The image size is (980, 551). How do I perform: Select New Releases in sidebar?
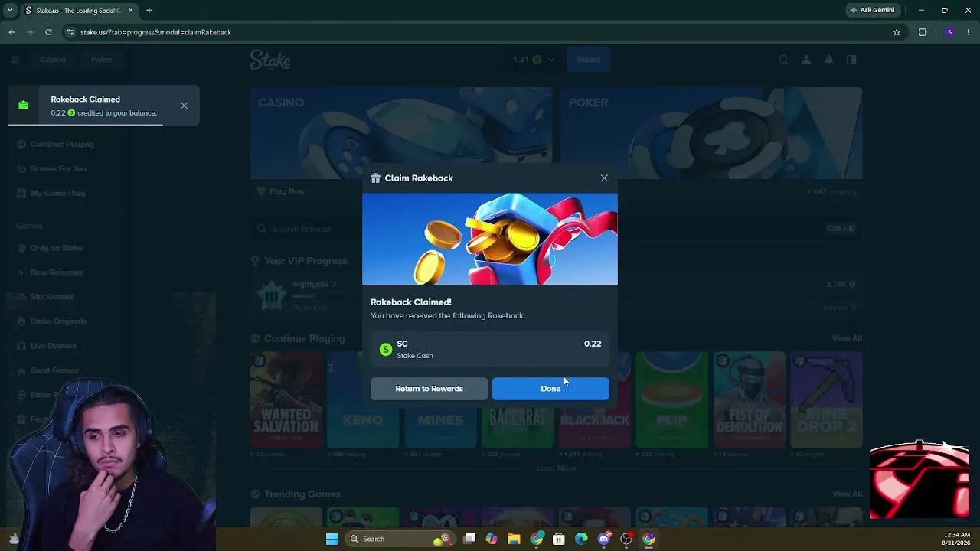point(56,272)
